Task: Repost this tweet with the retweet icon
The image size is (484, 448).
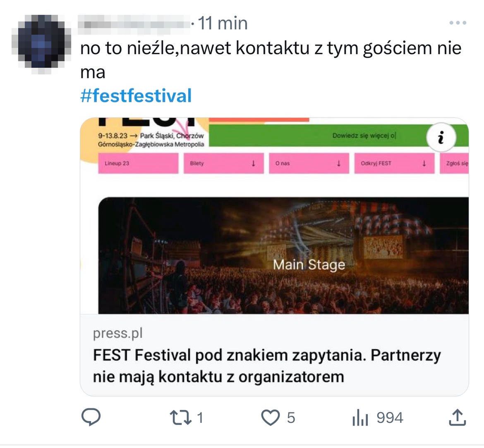Action: click(x=182, y=417)
